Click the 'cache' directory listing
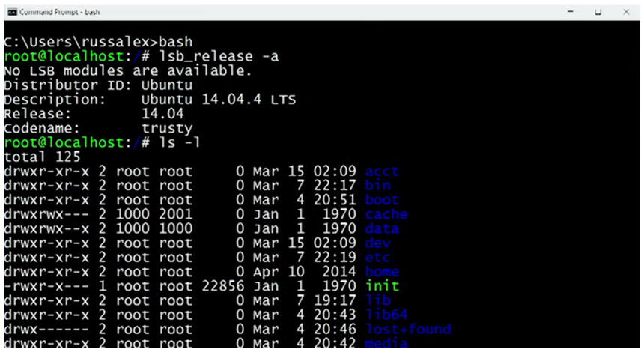Screen dimensions: 644x352 click(386, 214)
